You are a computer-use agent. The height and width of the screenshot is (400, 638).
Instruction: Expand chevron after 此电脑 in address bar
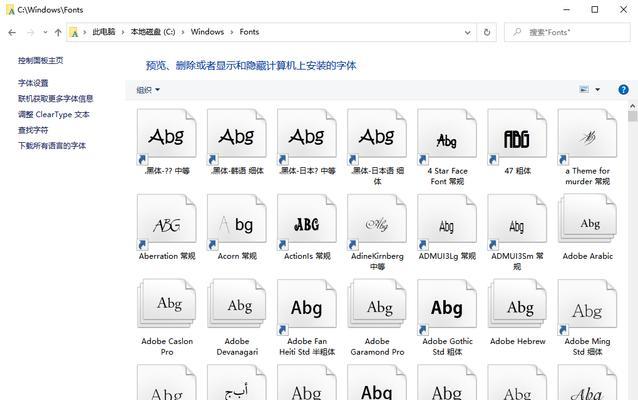(x=123, y=32)
